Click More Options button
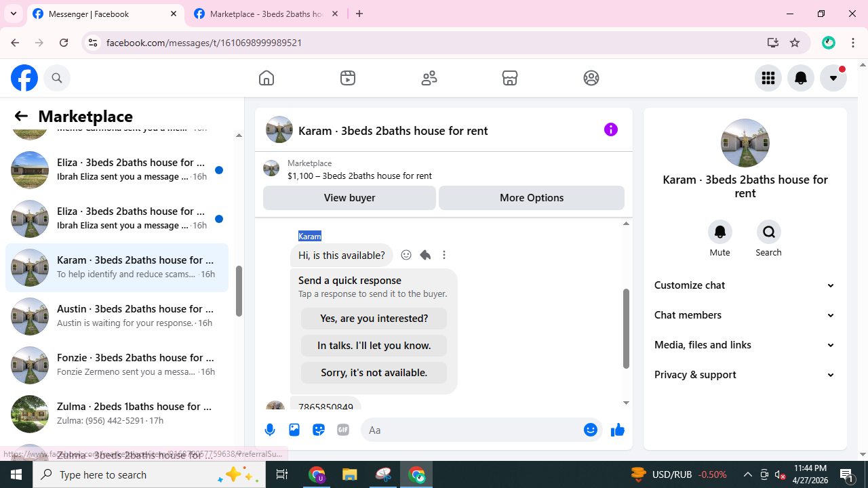Screen dimensions: 868x488 pos(532,198)
